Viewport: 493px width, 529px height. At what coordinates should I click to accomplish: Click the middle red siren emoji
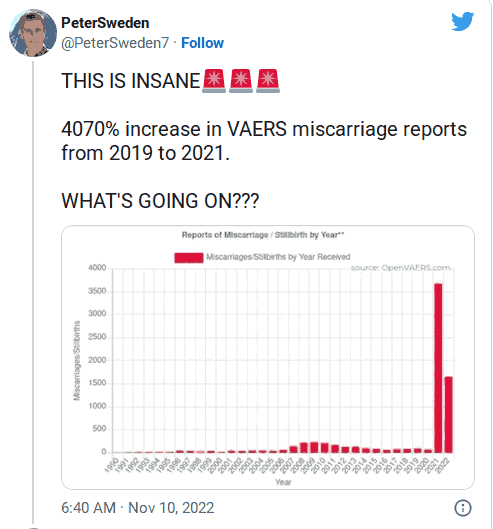241,81
